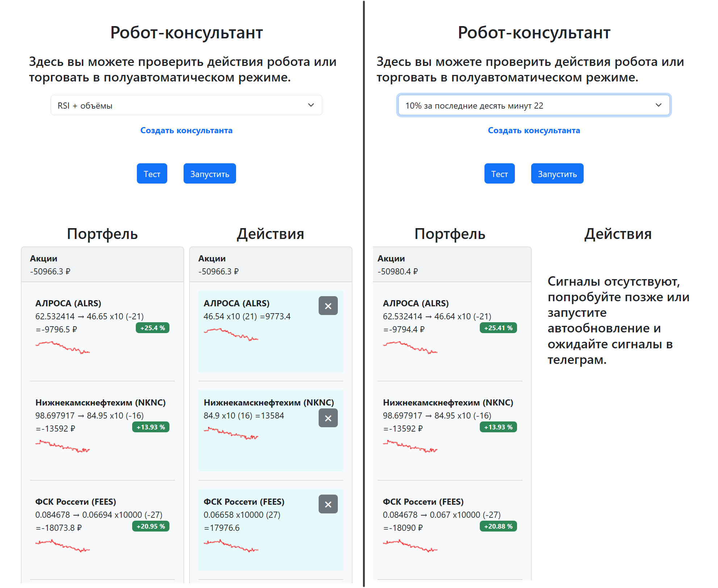Click the +25.41 % badge in the right portfolio
The height and width of the screenshot is (588, 718).
498,328
